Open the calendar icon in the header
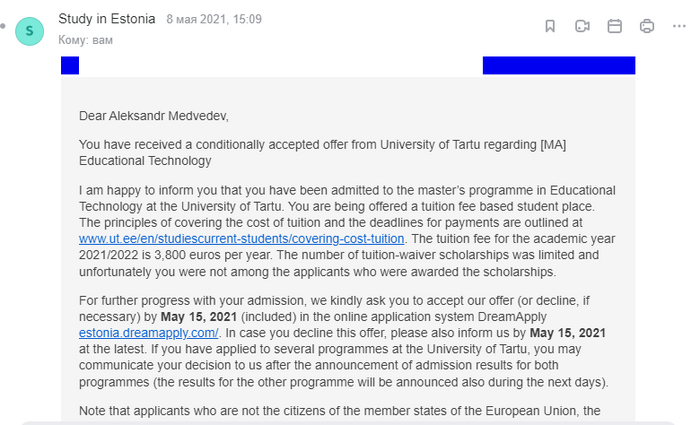Screen dimensions: 700x425 click(615, 27)
